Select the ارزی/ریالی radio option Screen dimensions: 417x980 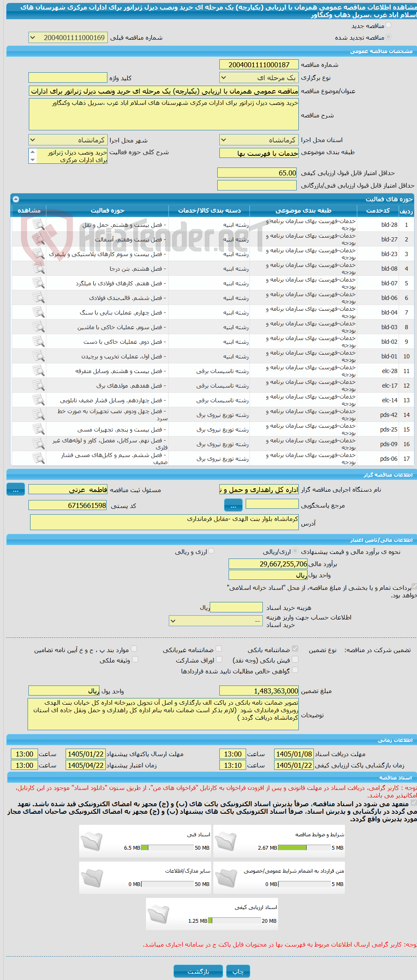click(295, 551)
